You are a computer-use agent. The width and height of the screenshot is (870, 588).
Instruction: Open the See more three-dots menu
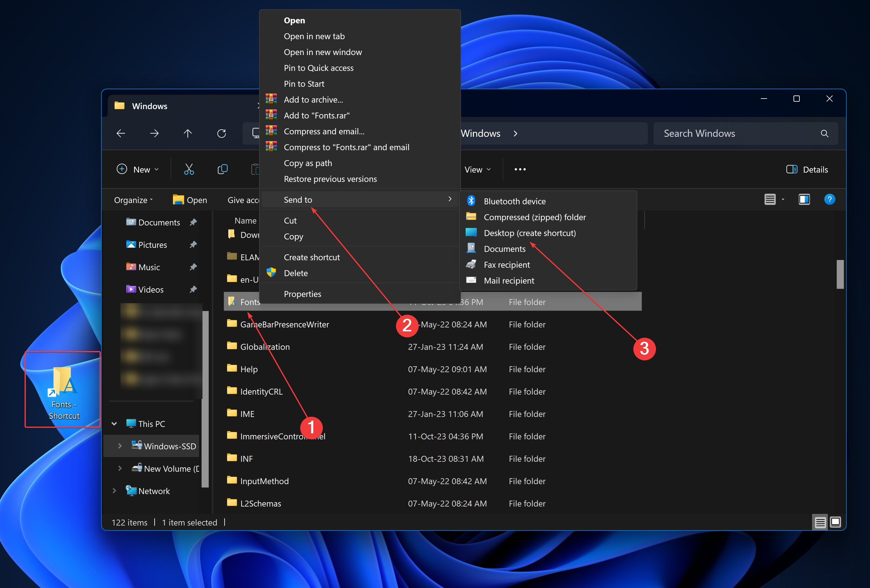click(520, 169)
